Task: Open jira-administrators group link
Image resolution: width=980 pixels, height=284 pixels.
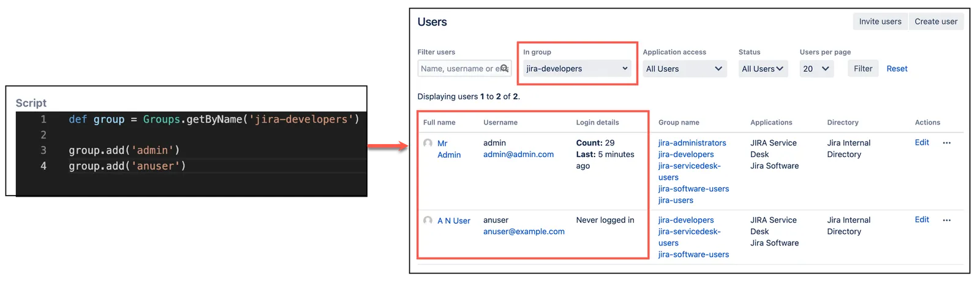Action: 692,143
